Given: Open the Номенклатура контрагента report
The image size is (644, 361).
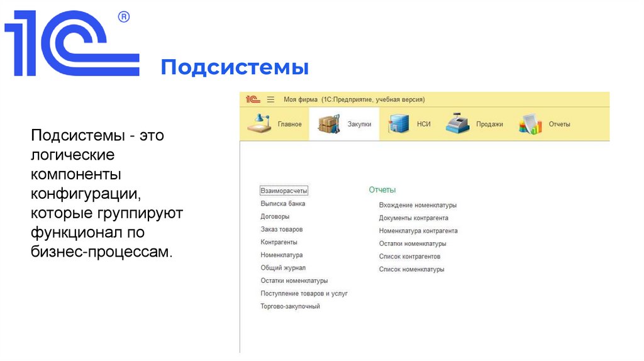Looking at the screenshot, I should tap(418, 231).
